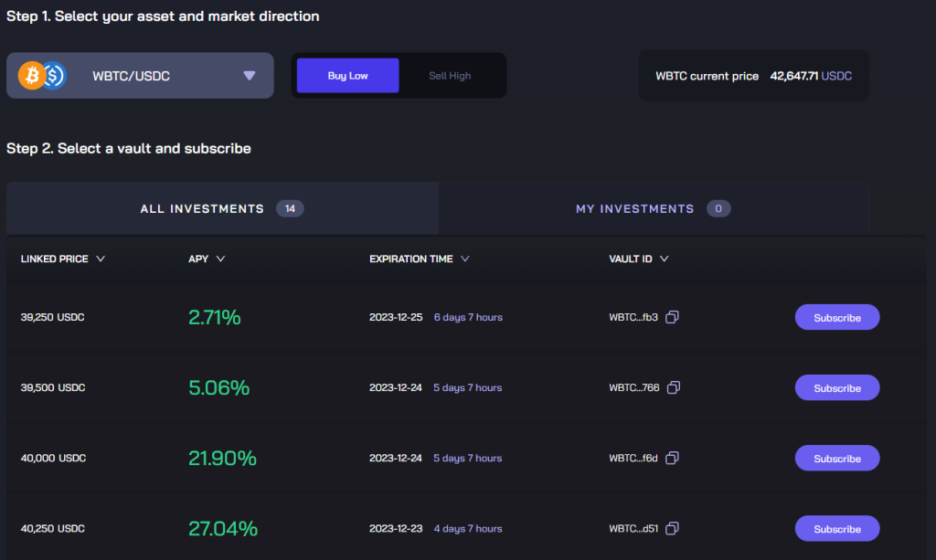This screenshot has height=560, width=936.
Task: Click the WBTC current price display
Action: coord(753,76)
